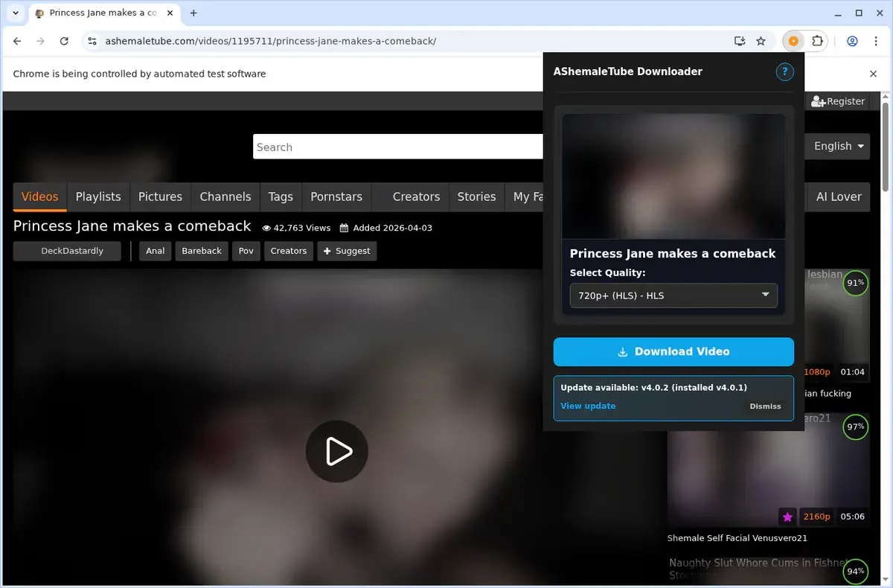Image resolution: width=893 pixels, height=588 pixels.
Task: Click the Creators tag under the title
Action: click(x=289, y=251)
